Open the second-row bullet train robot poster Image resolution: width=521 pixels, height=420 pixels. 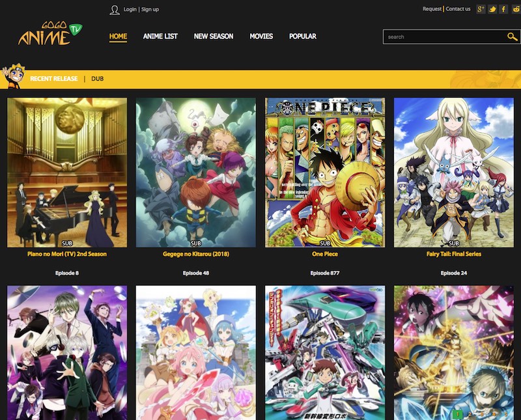coord(324,352)
